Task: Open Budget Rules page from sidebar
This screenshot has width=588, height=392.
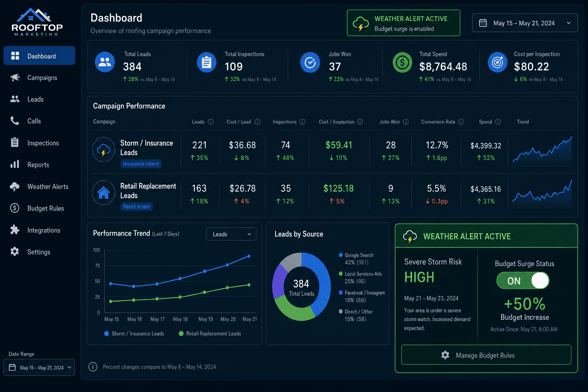Action: coord(39,208)
